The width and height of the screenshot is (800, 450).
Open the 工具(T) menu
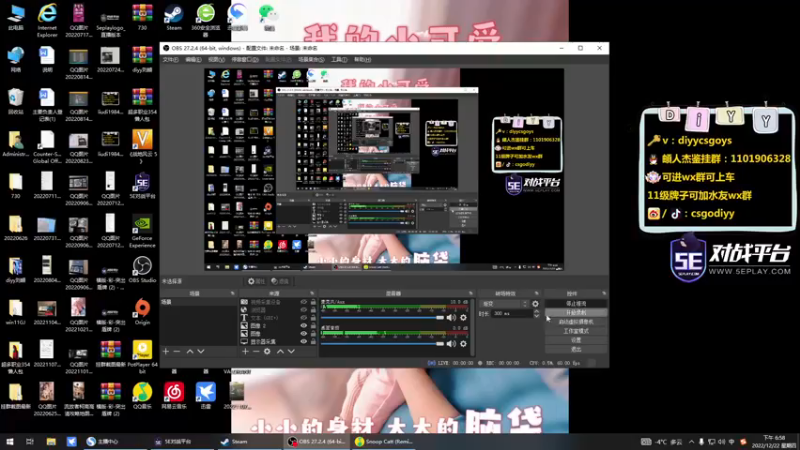(339, 60)
